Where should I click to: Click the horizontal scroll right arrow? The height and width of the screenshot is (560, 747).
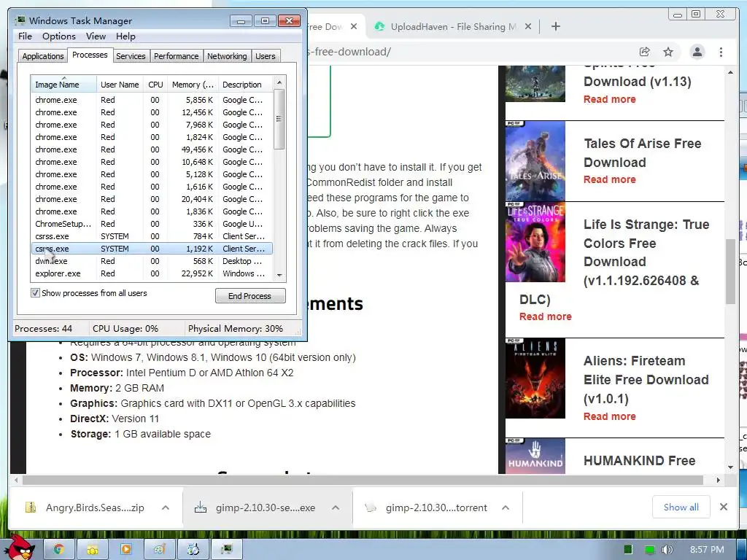point(719,480)
